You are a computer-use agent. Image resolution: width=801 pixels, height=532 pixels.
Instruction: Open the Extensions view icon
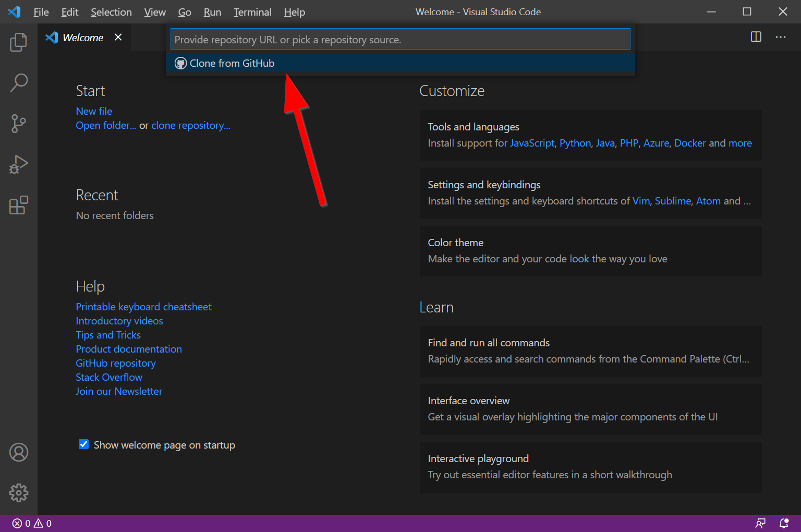point(19,205)
